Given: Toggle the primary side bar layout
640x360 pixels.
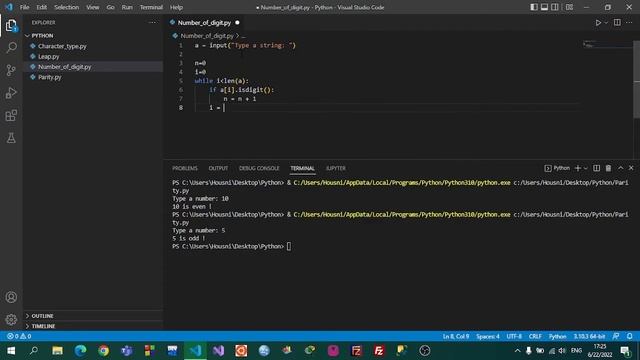Looking at the screenshot, I should click(534, 7).
